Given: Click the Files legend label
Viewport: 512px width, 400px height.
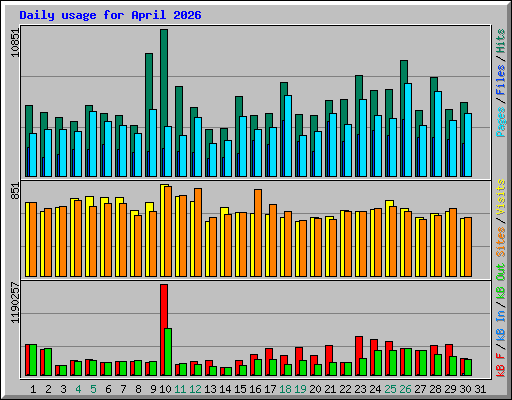Looking at the screenshot, I should pyautogui.click(x=501, y=80).
